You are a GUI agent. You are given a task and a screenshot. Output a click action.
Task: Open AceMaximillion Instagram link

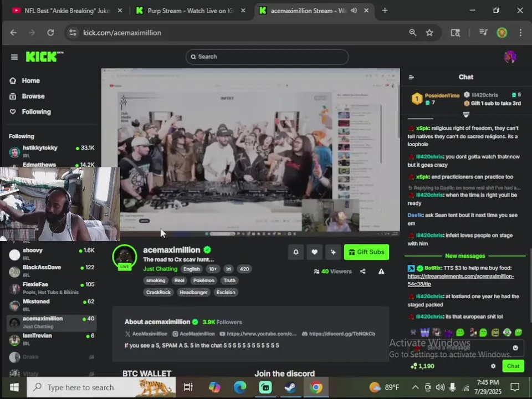tap(194, 334)
